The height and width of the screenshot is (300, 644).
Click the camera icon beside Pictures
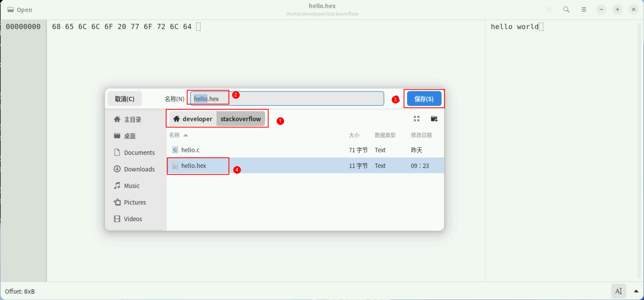pos(117,202)
